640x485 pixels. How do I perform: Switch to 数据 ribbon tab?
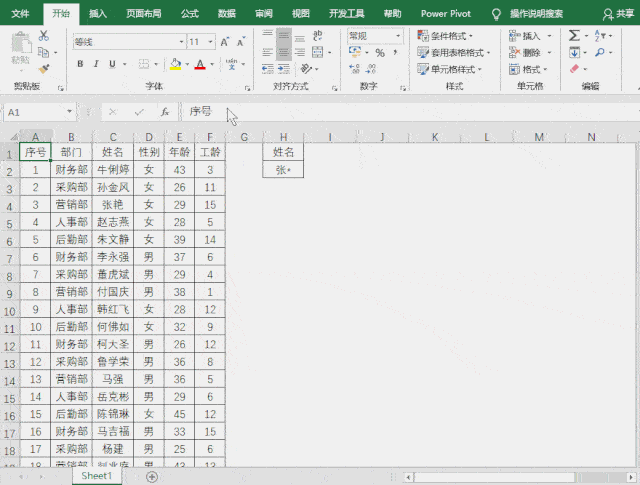point(227,13)
